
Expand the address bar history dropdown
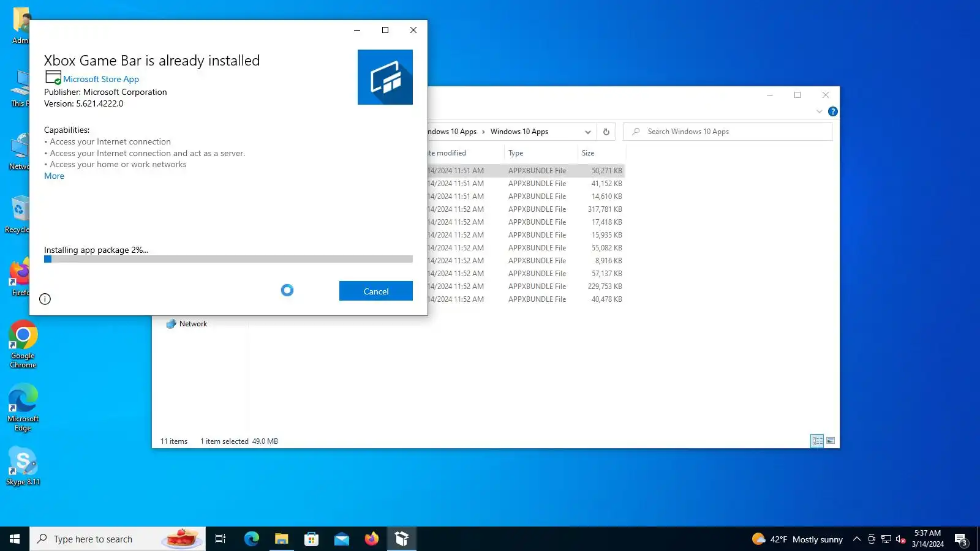click(x=588, y=132)
